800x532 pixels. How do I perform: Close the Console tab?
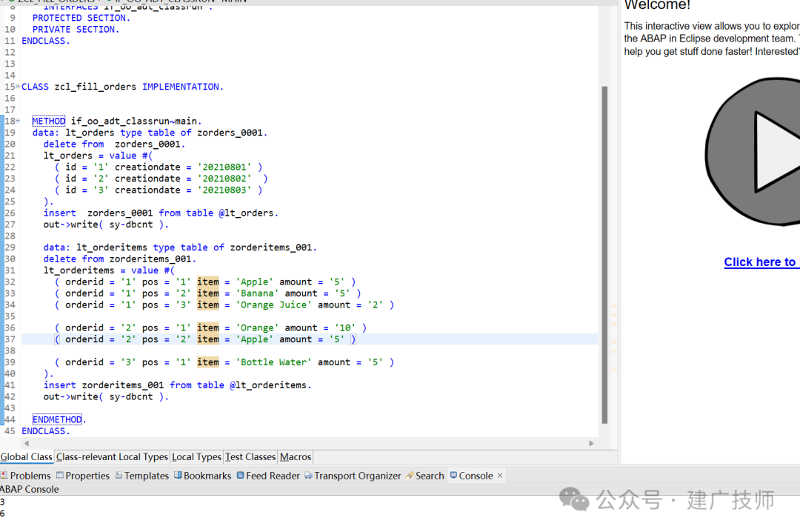click(500, 476)
